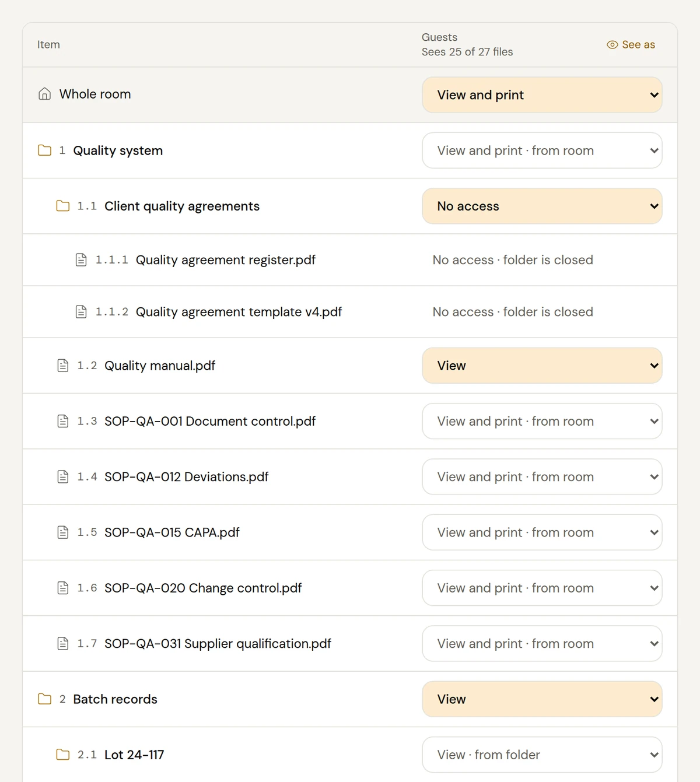
Task: Click file icon for SOP-QA-020 Change control.pdf
Action: 63,588
